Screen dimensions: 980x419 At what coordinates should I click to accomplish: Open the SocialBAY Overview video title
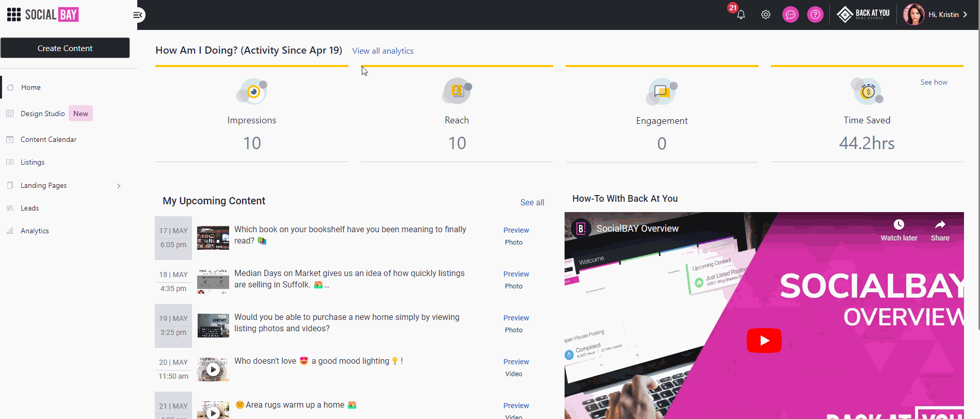pyautogui.click(x=637, y=228)
